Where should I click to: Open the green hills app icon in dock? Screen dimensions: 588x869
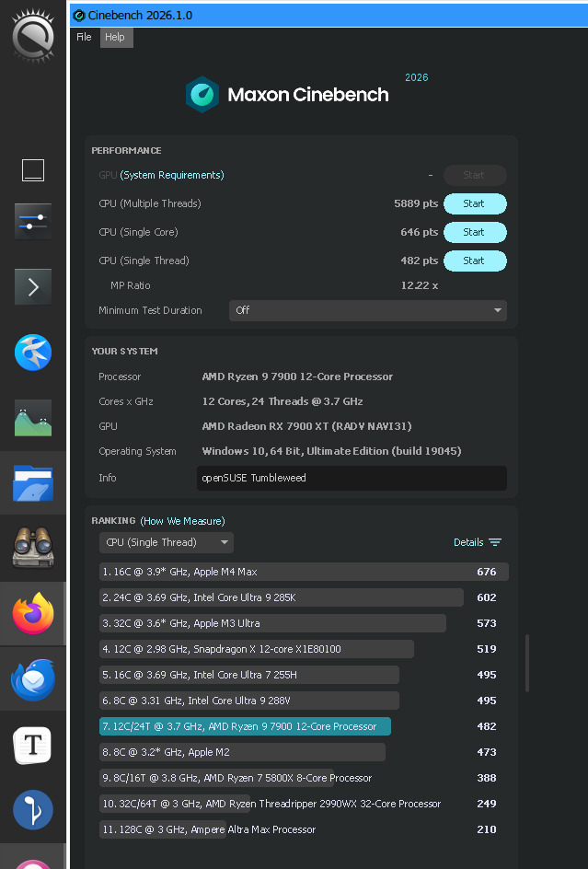tap(33, 418)
